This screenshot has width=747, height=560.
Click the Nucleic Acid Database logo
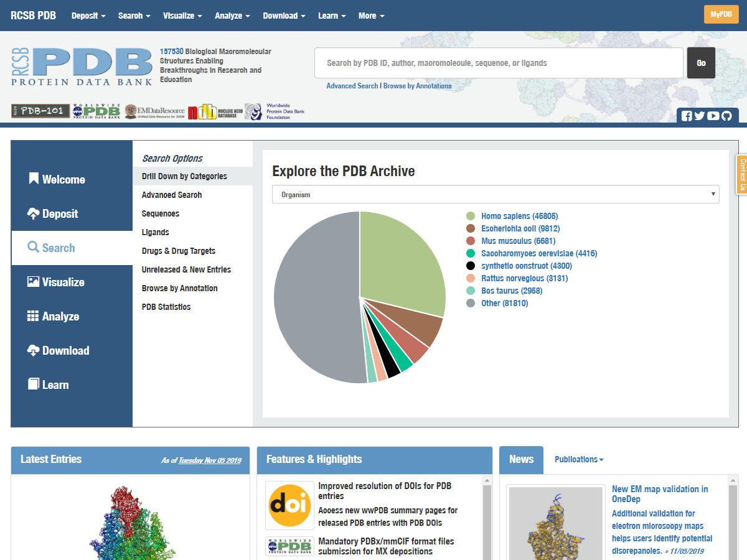click(215, 112)
